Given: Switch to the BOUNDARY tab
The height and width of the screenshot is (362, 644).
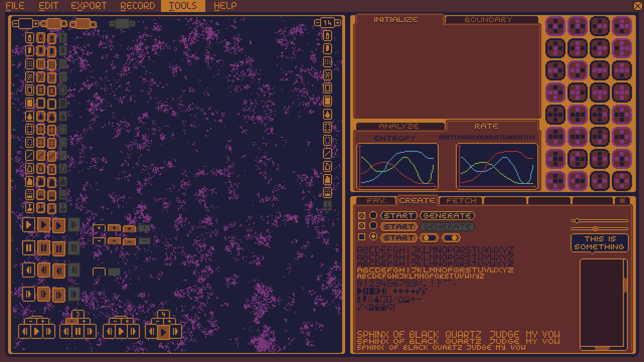Looking at the screenshot, I should pos(488,20).
